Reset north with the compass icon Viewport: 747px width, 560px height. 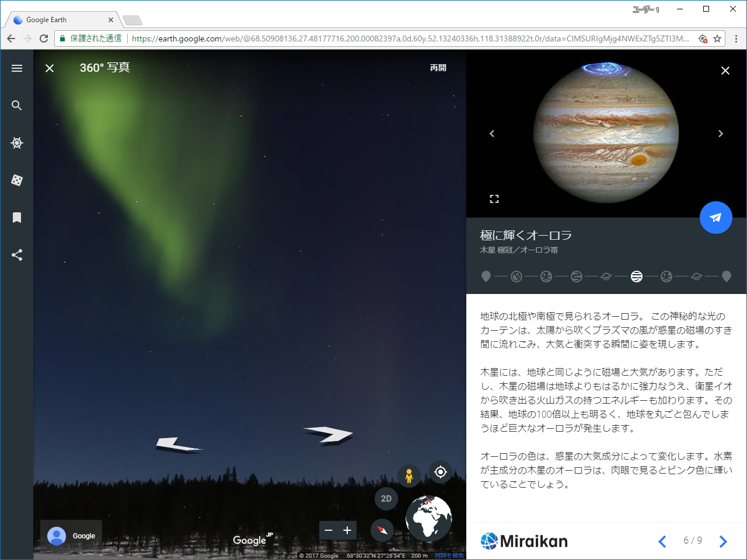click(x=382, y=530)
